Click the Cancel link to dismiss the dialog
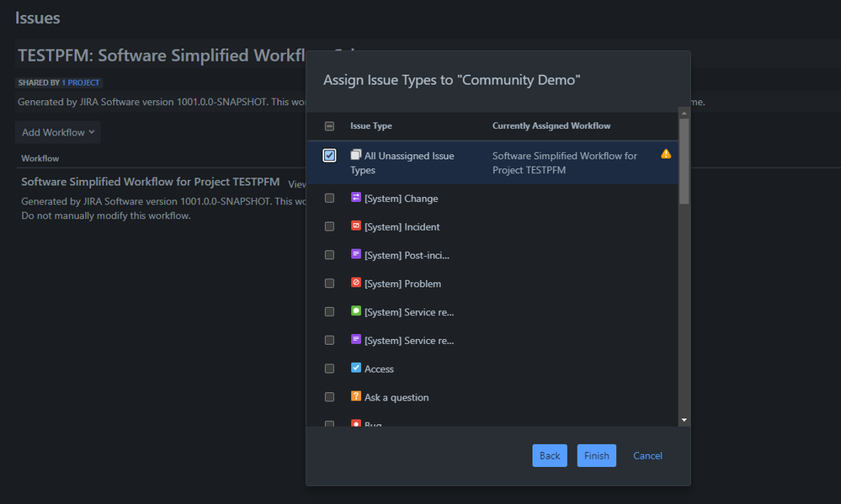 (647, 455)
